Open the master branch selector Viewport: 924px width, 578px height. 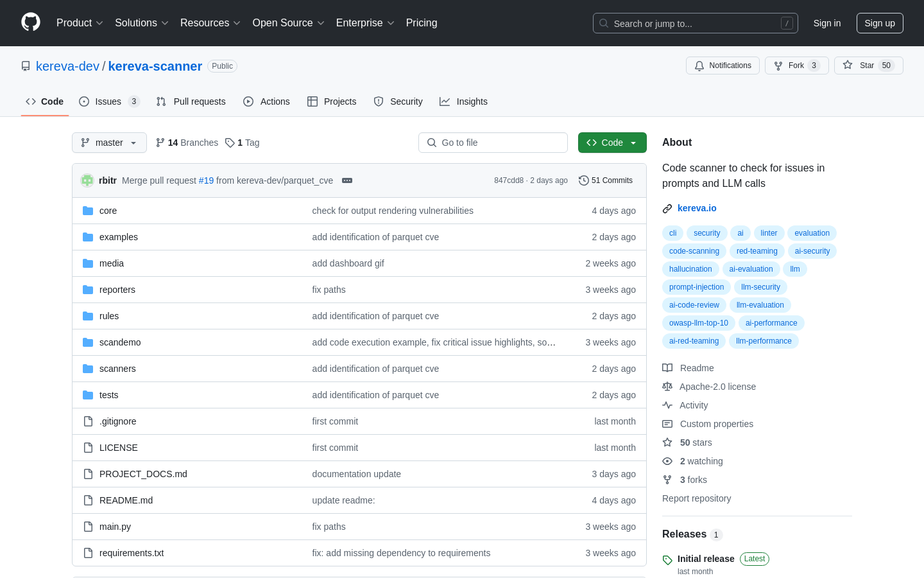(x=109, y=143)
